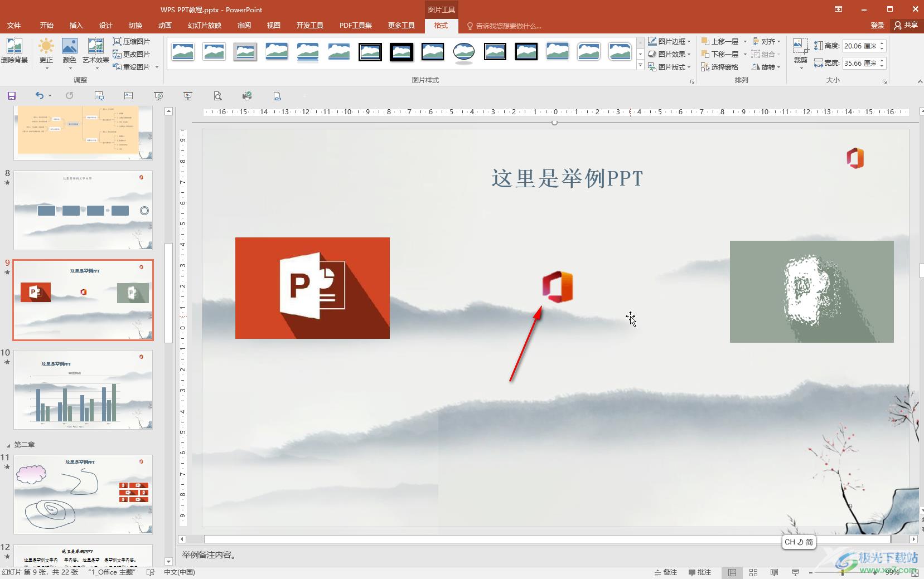This screenshot has width=924, height=579.
Task: Click Change Picture (更改图片)
Action: (132, 54)
